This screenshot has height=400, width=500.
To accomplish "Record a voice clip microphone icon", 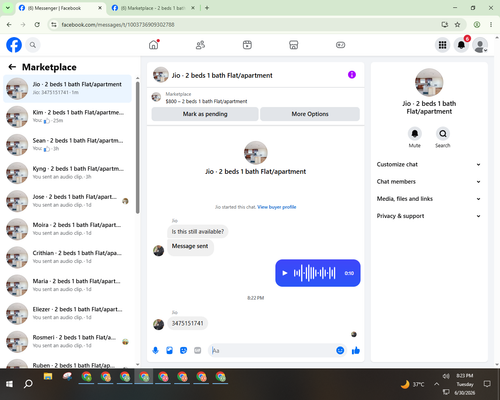I will 155,350.
